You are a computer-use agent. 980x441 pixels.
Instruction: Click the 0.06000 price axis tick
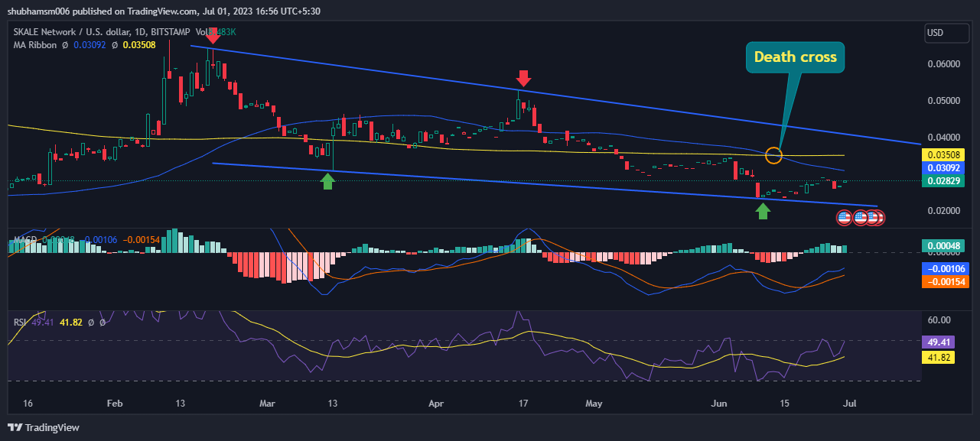click(945, 64)
